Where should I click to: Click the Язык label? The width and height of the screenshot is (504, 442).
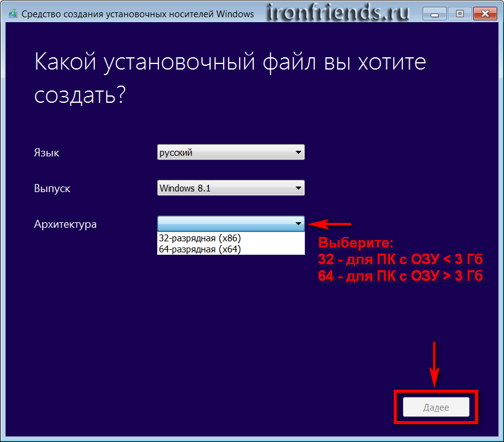[x=46, y=153]
